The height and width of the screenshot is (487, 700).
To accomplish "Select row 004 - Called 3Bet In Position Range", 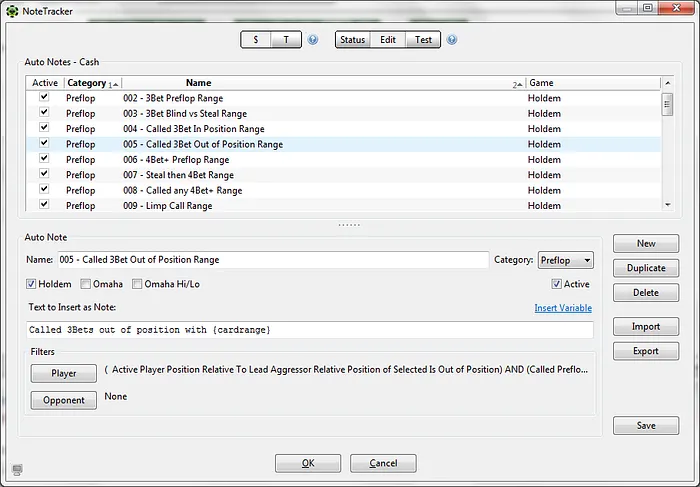I will pos(343,129).
